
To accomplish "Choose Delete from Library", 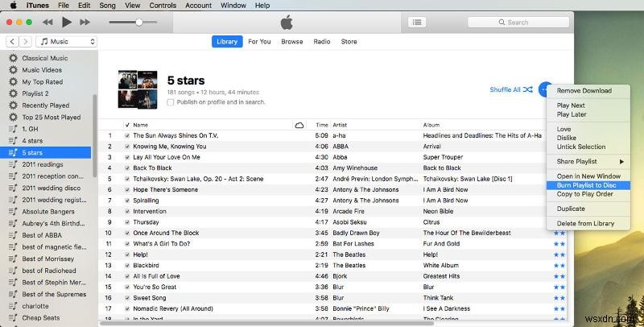I will 588,223.
